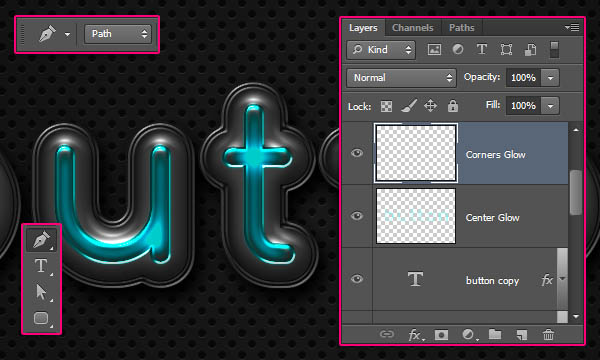
Task: Select the Pen tool in options bar
Action: click(47, 34)
